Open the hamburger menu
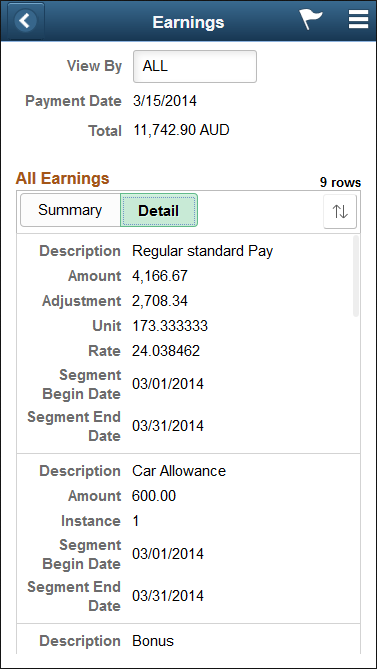The width and height of the screenshot is (377, 669). coord(358,20)
